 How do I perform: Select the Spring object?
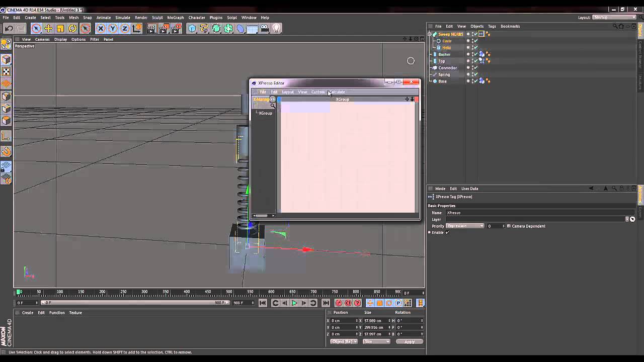pos(444,74)
